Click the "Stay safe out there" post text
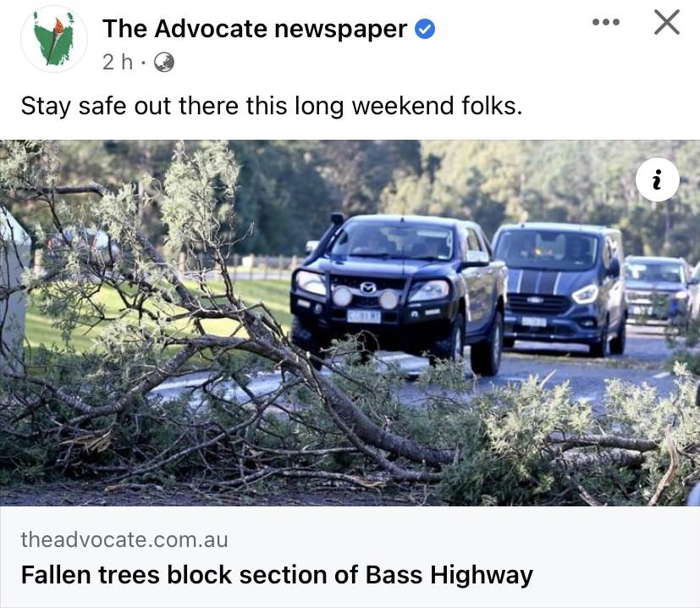 tap(272, 107)
